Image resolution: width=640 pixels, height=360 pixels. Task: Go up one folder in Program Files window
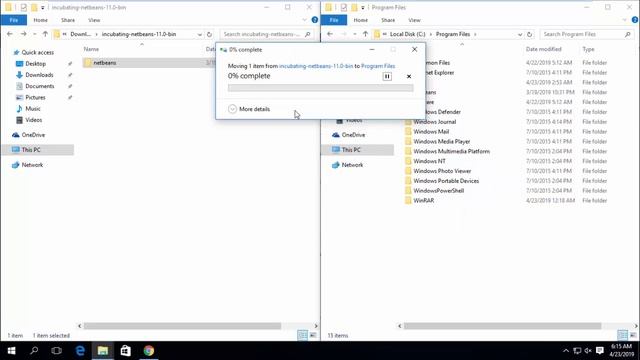pyautogui.click(x=365, y=34)
